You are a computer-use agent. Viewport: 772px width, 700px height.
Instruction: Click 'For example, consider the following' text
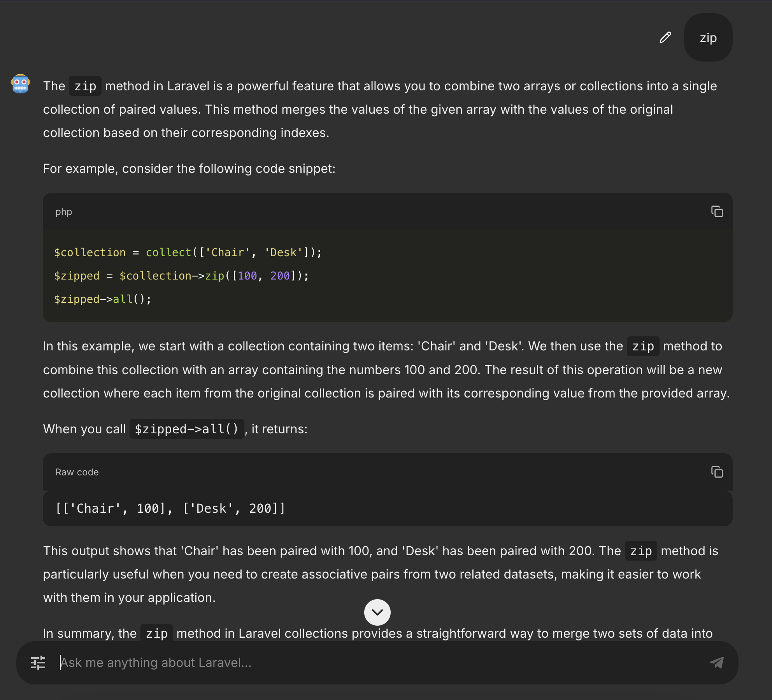point(189,169)
